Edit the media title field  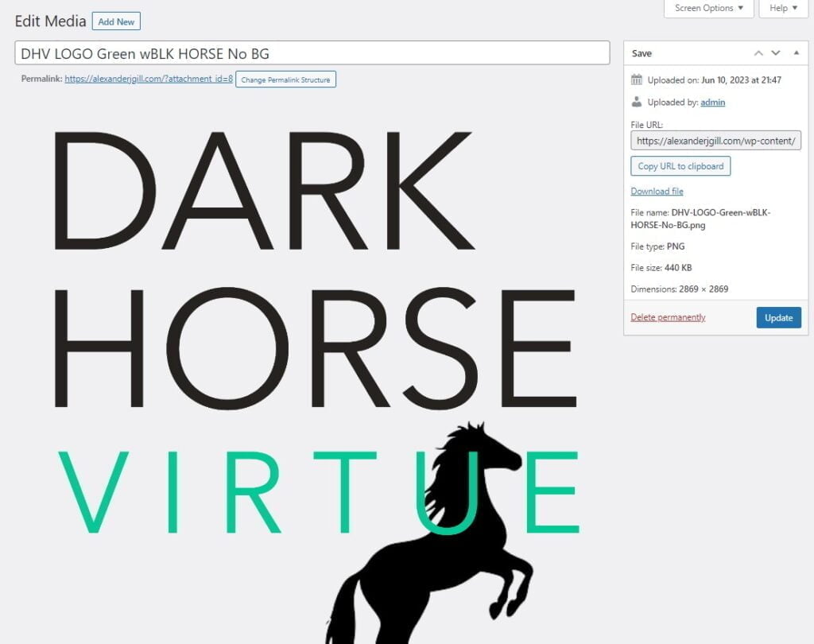[x=312, y=53]
